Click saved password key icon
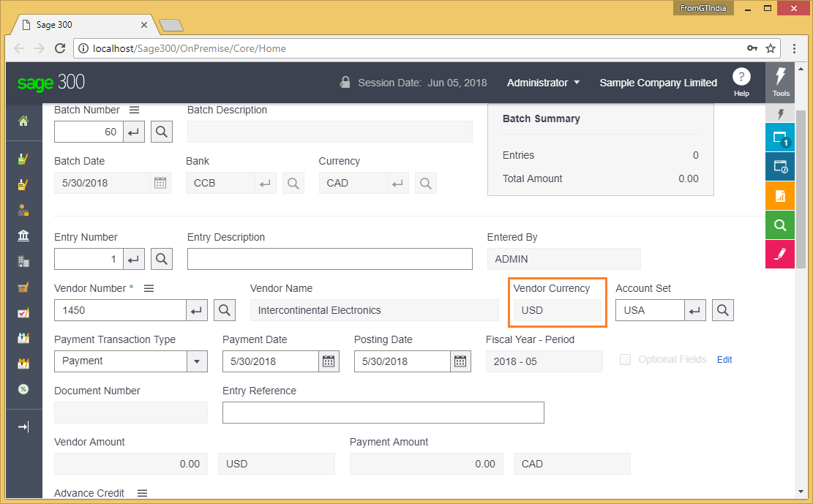The width and height of the screenshot is (813, 504). (x=752, y=48)
